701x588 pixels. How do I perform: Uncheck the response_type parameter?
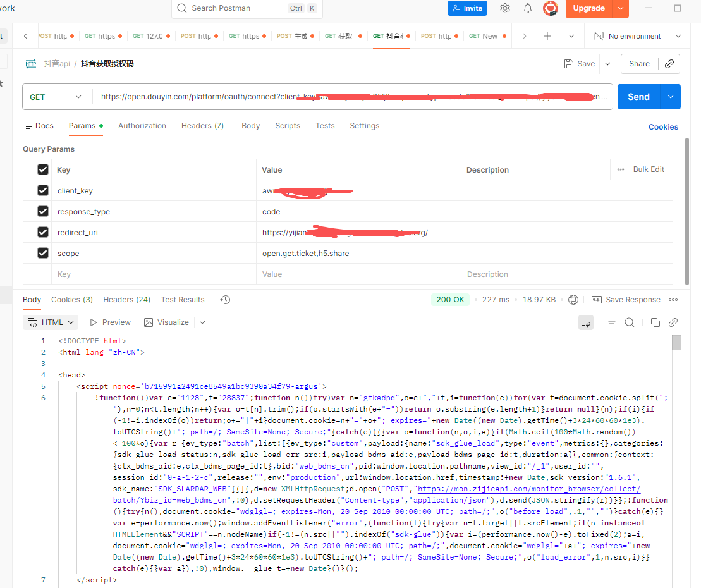pos(43,211)
